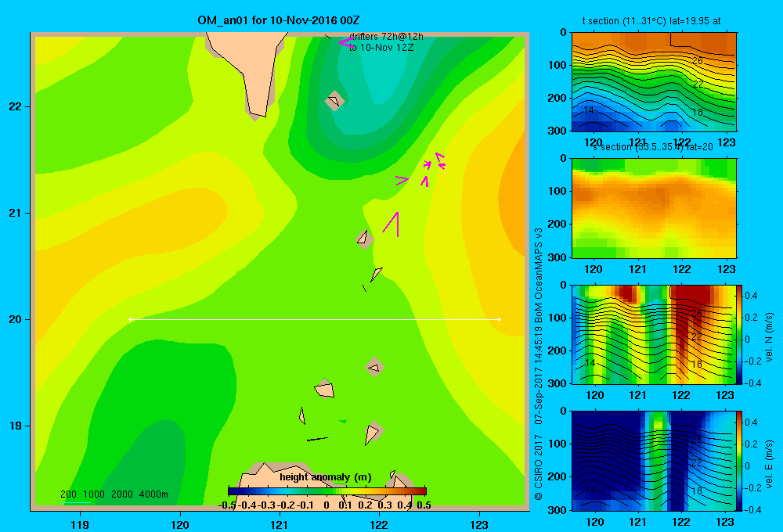Image resolution: width=783 pixels, height=532 pixels.
Task: Click the large magenta drifter track near 21N
Action: (391, 224)
